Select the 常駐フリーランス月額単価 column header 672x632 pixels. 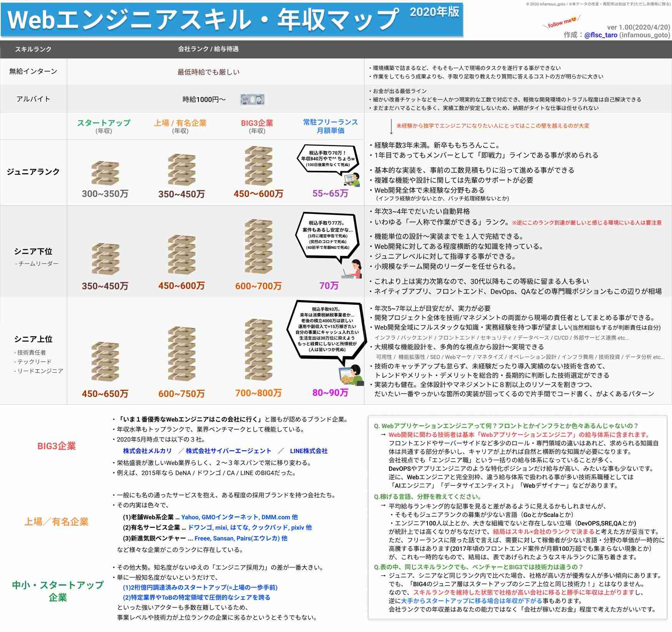coord(330,126)
